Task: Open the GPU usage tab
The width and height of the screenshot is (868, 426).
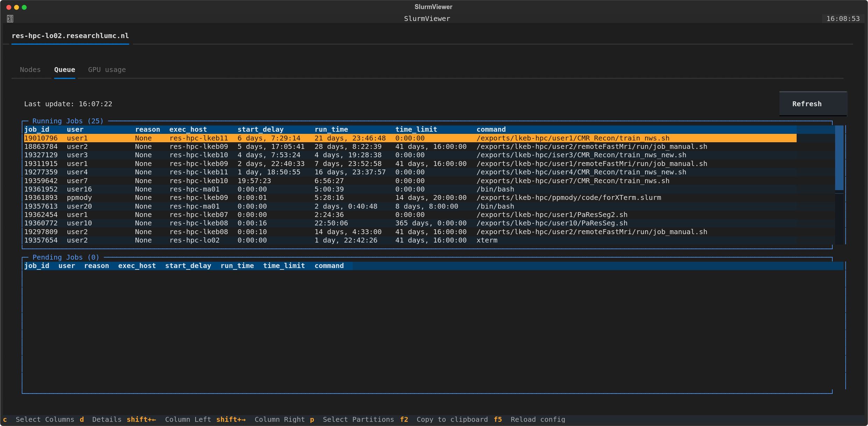Action: (107, 70)
